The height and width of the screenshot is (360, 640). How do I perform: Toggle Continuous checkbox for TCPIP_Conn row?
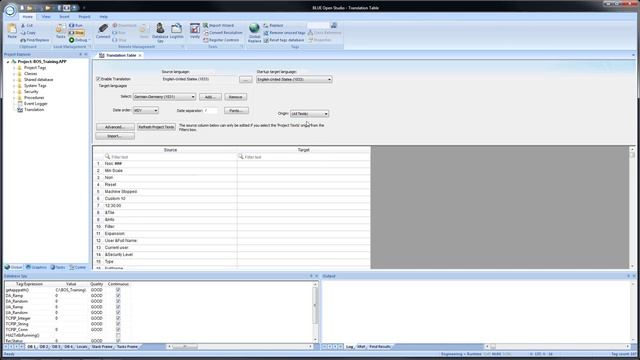click(118, 329)
